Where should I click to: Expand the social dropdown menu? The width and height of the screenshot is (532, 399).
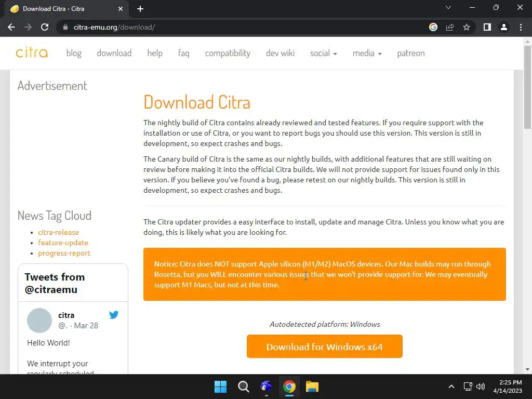(323, 54)
